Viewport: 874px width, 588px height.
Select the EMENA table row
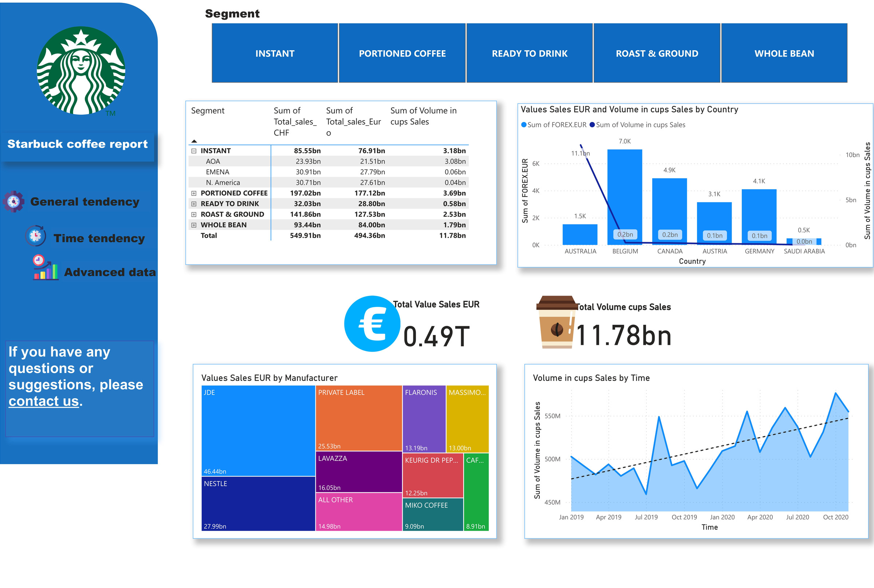click(328, 172)
